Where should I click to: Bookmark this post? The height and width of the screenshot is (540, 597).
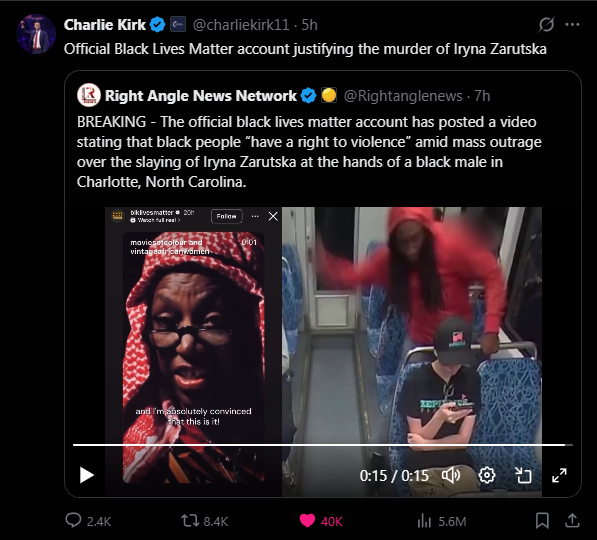click(x=542, y=521)
